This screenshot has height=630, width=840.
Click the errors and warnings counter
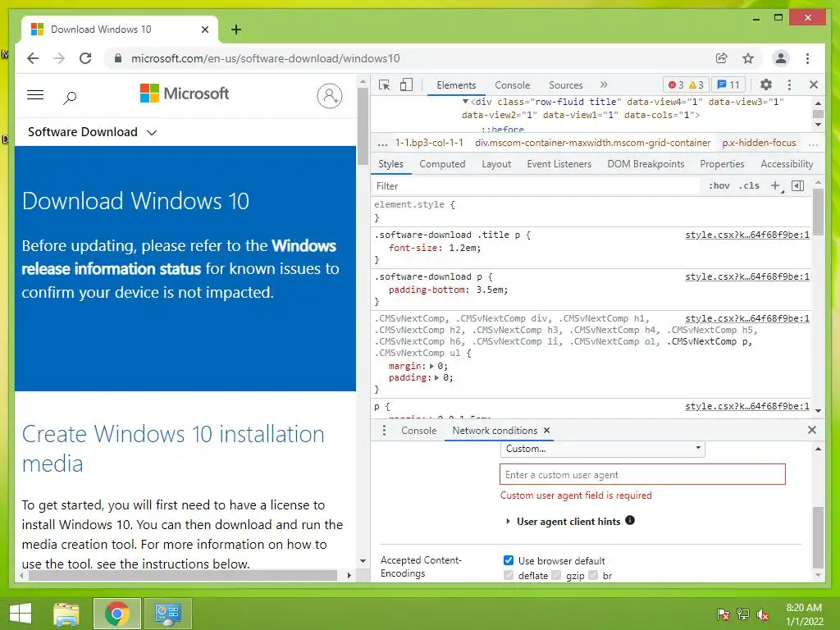687,84
